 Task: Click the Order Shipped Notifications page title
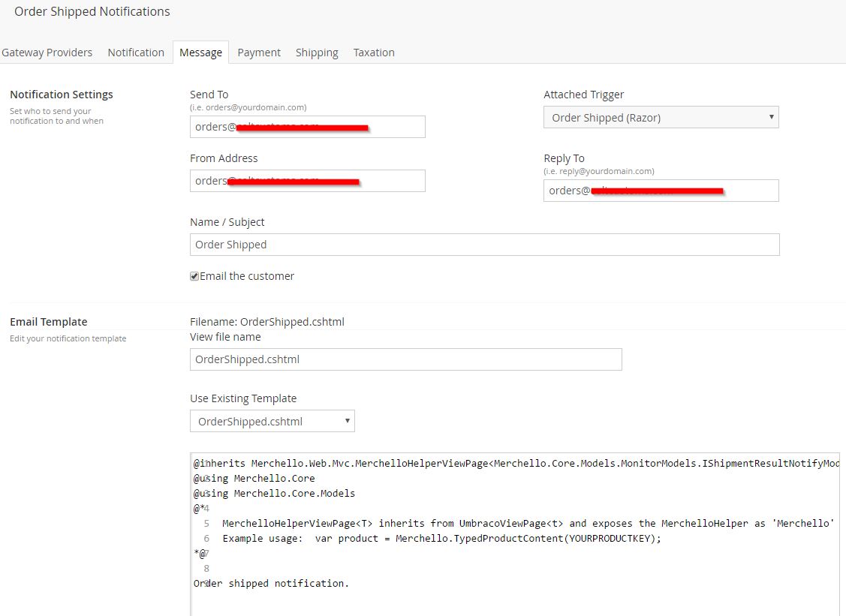[92, 12]
